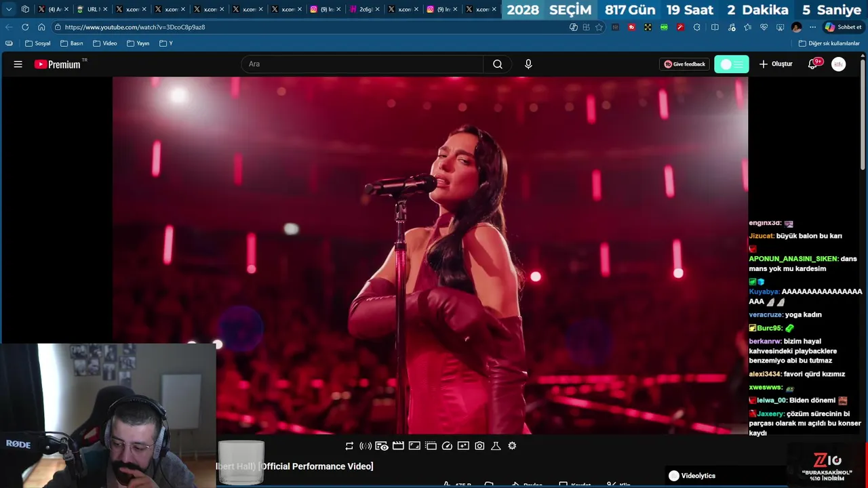
Task: Click the browser address bar URL
Action: click(x=135, y=27)
